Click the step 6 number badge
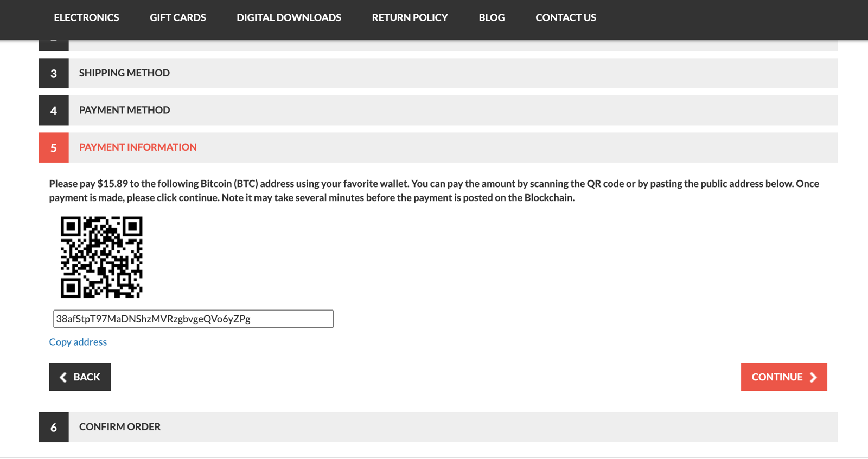The image size is (868, 459). pyautogui.click(x=54, y=427)
